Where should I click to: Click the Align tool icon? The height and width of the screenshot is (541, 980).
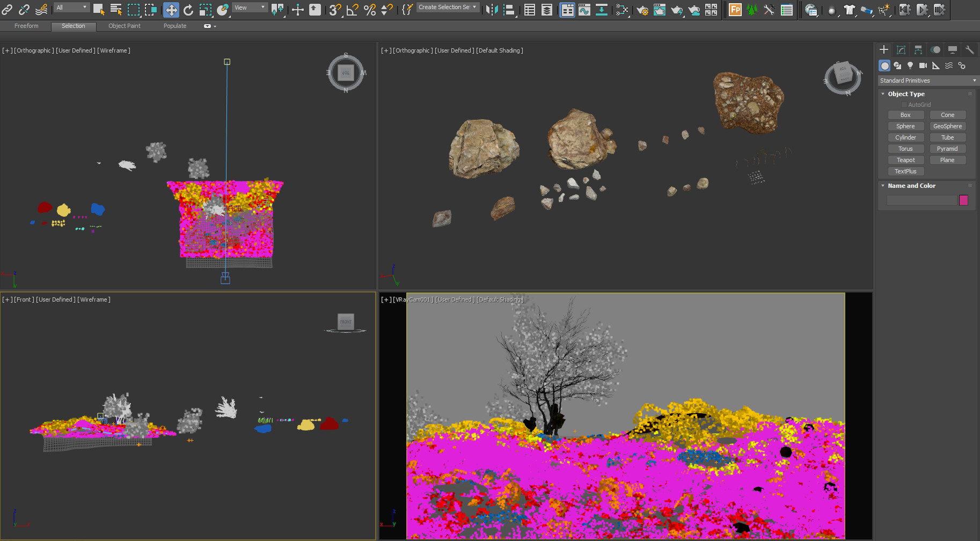tap(509, 9)
